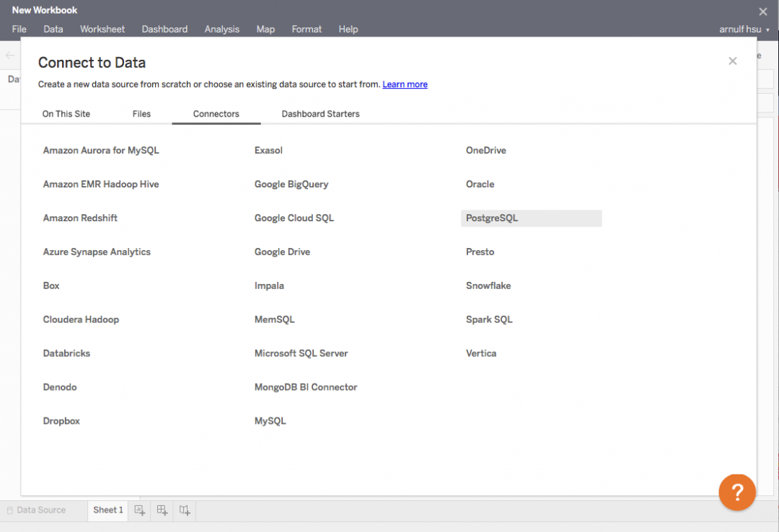Switch to the Dashboard Starters tab
The width and height of the screenshot is (779, 532).
coord(320,113)
